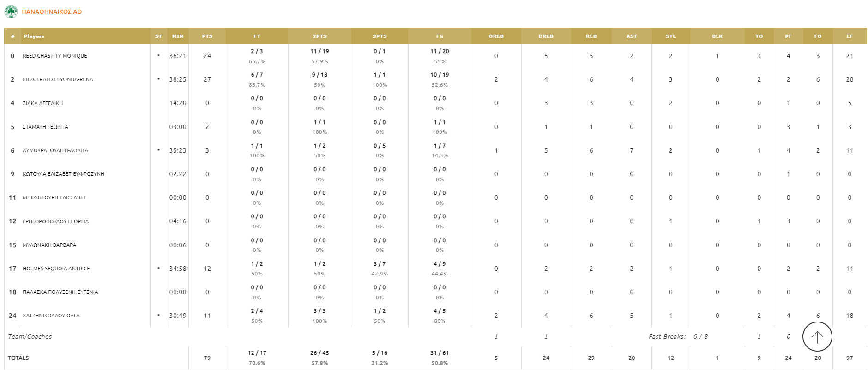Select player HOLMES SEQUOIA ANTRICE
The height and width of the screenshot is (370, 868).
pos(56,269)
